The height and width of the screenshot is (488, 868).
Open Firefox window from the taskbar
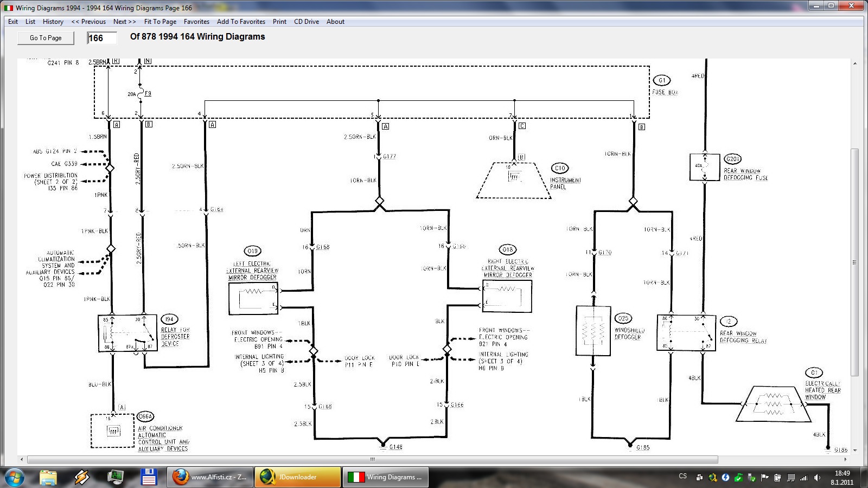209,477
